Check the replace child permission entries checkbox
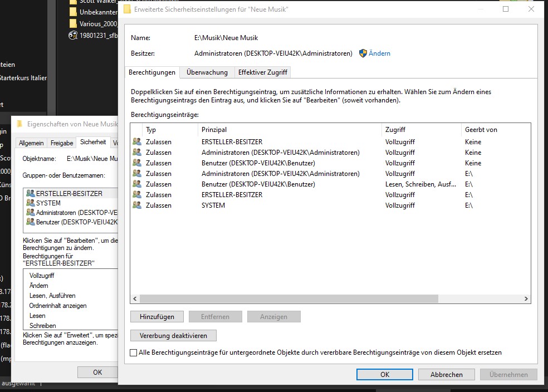The width and height of the screenshot is (548, 392). (x=133, y=352)
